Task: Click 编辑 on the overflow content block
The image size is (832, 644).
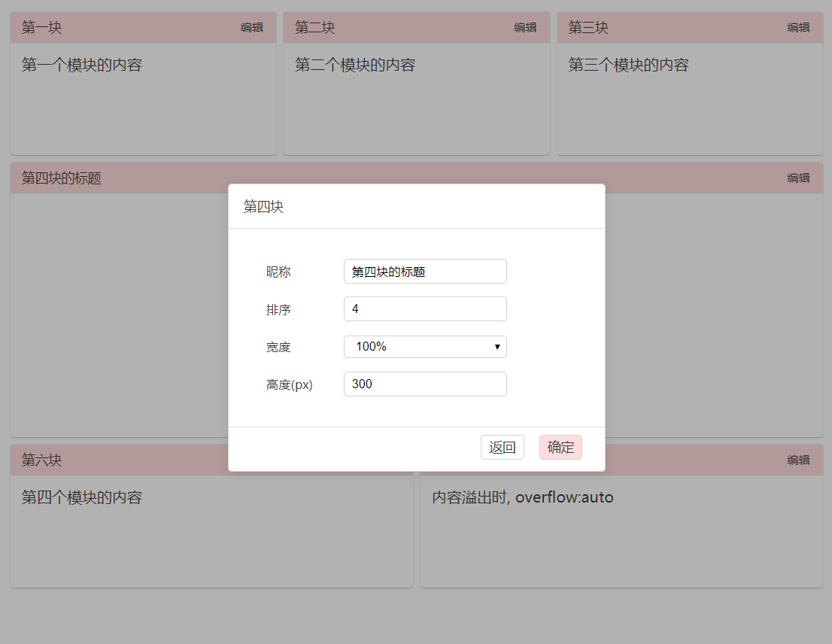Action: coord(797,460)
